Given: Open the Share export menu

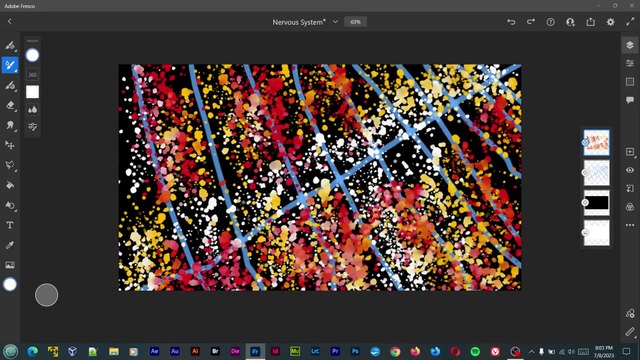Looking at the screenshot, I should [x=591, y=22].
